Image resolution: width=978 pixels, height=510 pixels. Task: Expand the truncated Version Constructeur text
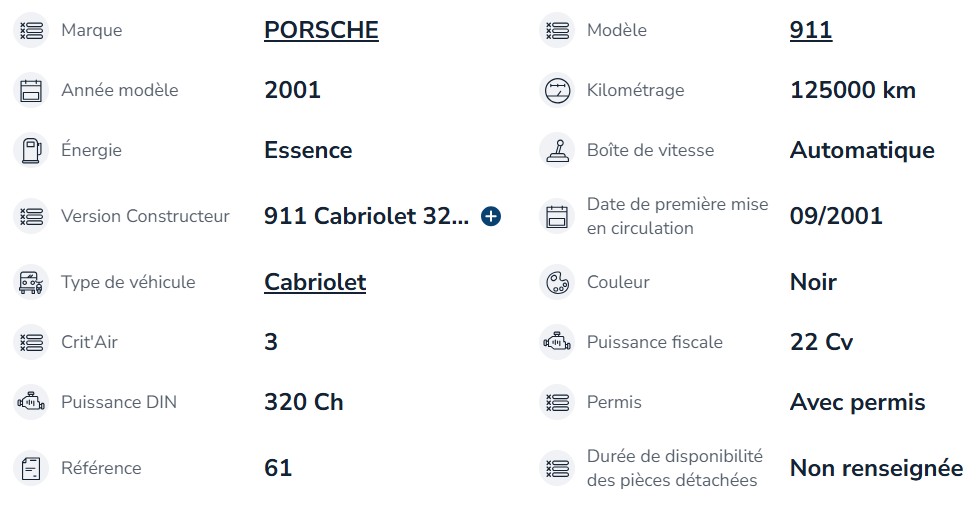[491, 216]
